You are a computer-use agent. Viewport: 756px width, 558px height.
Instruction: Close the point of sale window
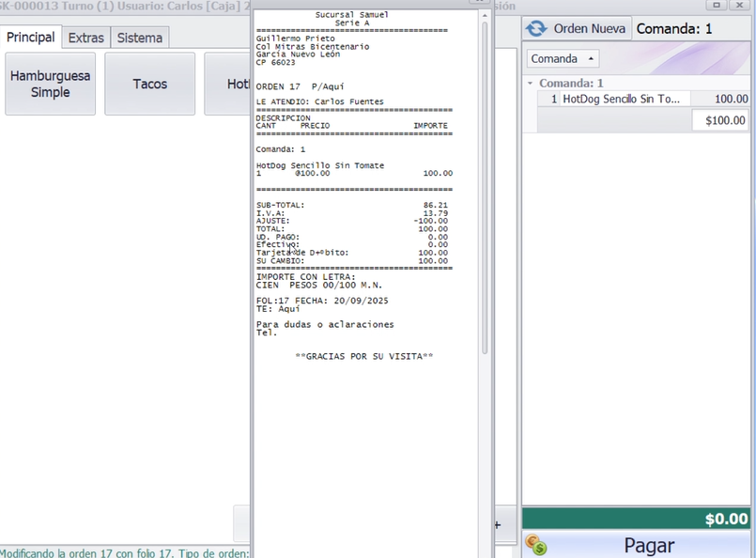(x=741, y=5)
